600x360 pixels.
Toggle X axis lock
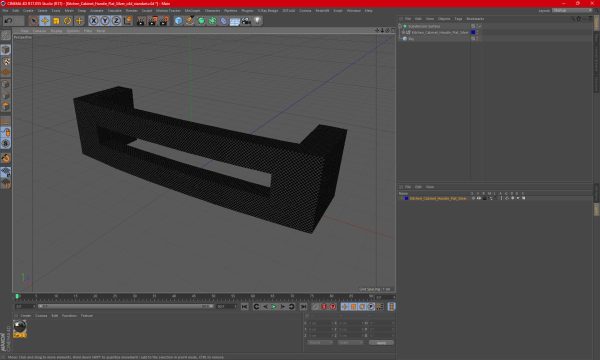click(94, 21)
